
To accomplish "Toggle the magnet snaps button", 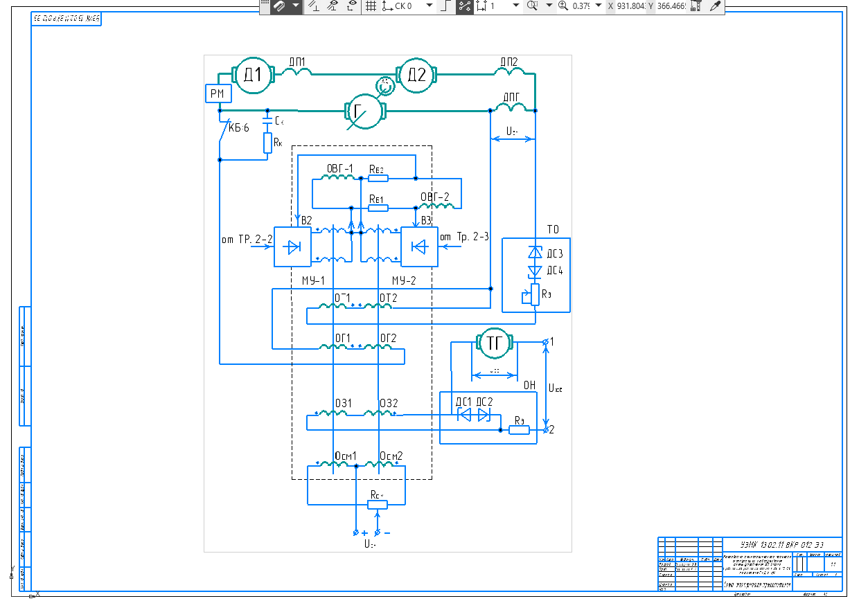I will (279, 6).
